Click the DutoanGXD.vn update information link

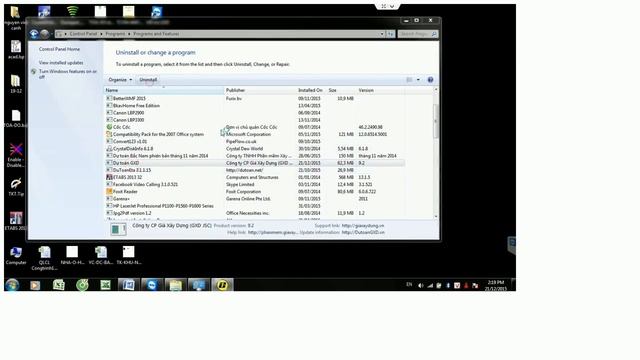363,233
